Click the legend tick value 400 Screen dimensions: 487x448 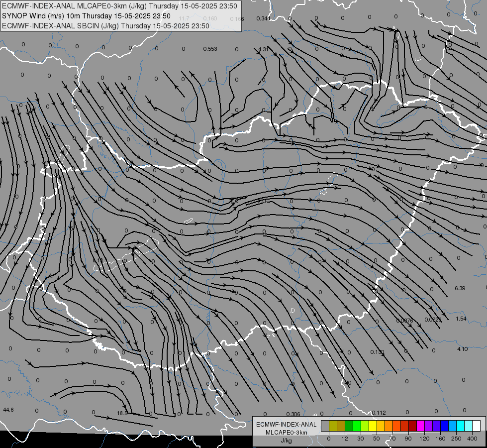point(472,439)
